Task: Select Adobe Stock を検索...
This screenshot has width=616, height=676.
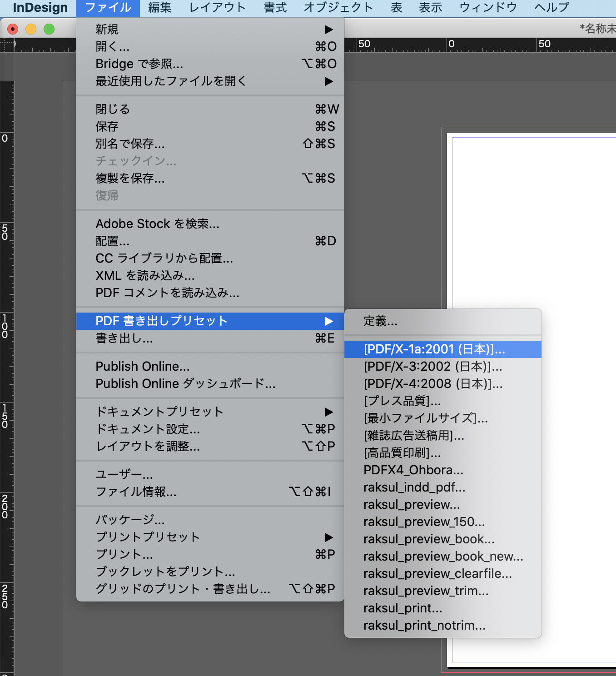Action: point(210,224)
